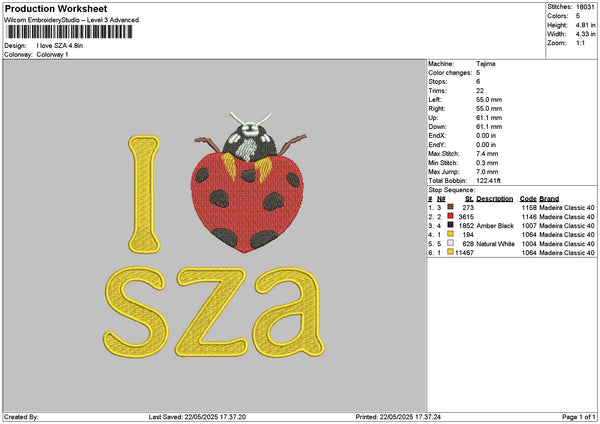600x424 pixels.
Task: Click the Down label
Action: (x=437, y=127)
